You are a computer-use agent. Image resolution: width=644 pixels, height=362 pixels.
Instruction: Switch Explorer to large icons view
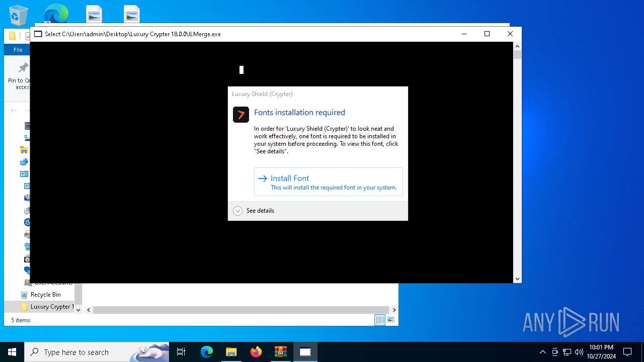point(391,320)
